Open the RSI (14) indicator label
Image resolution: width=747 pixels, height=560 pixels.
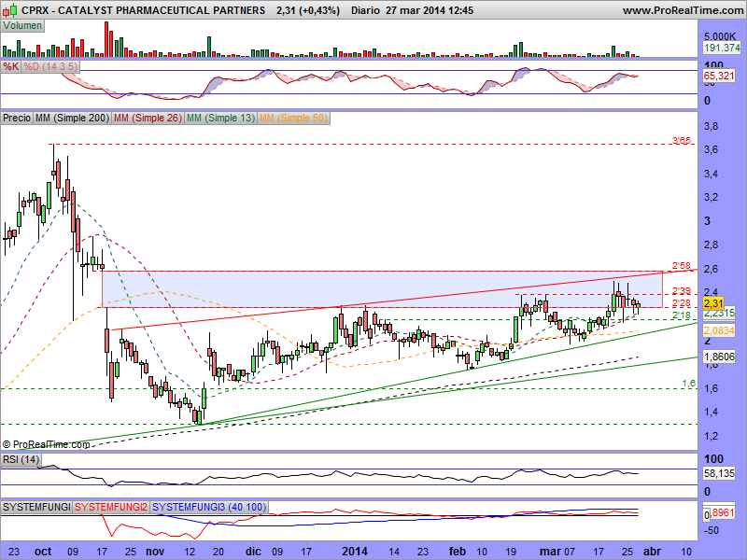point(21,458)
